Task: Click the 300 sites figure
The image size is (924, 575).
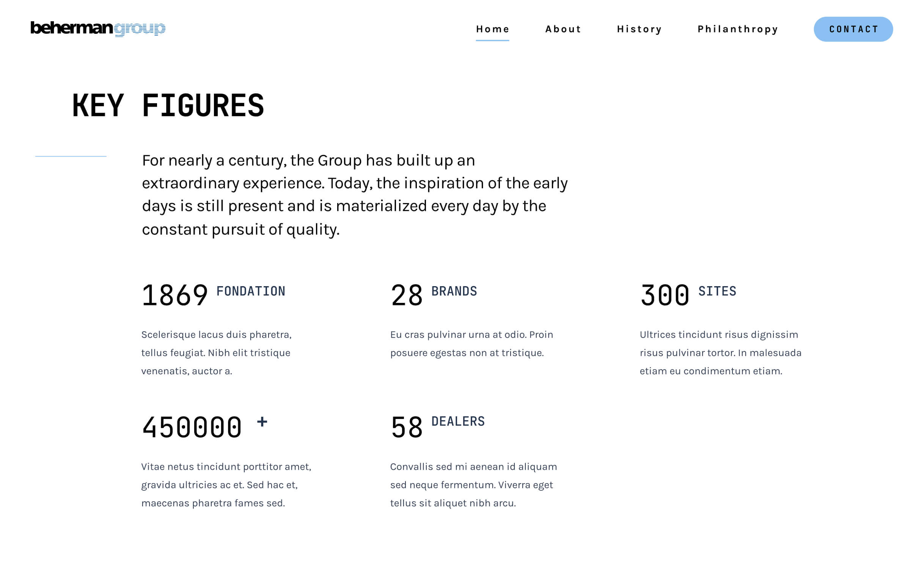Action: (x=665, y=296)
